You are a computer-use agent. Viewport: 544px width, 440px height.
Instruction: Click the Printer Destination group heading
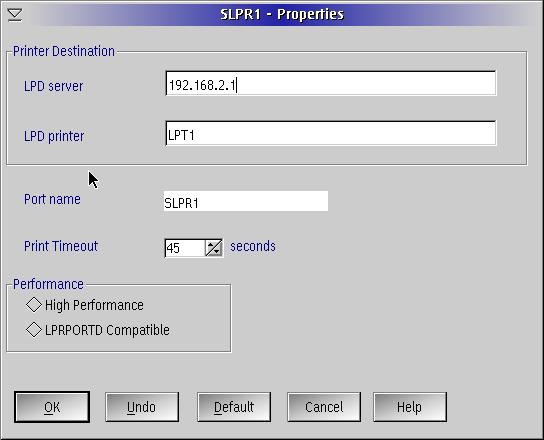pyautogui.click(x=64, y=51)
